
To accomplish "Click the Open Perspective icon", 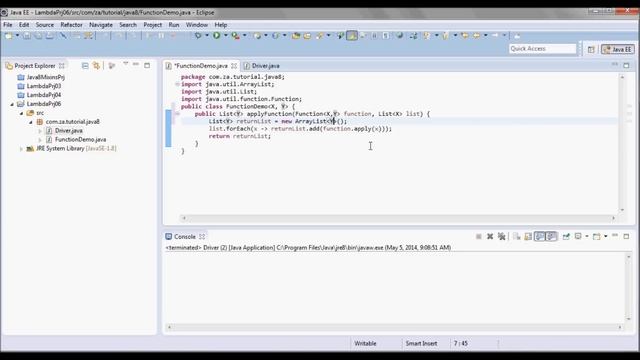I will click(x=591, y=49).
